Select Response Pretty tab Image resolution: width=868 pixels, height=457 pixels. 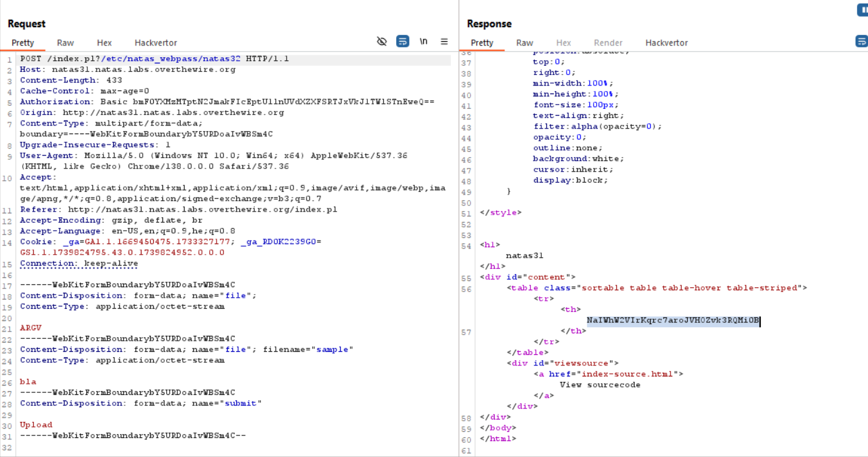[482, 42]
